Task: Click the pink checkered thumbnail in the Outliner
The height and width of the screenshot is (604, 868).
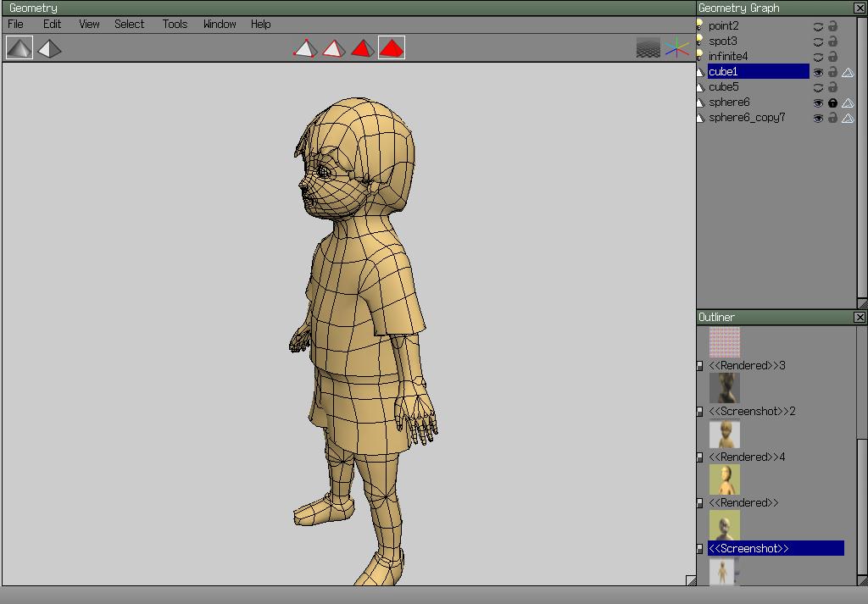Action: [x=724, y=342]
